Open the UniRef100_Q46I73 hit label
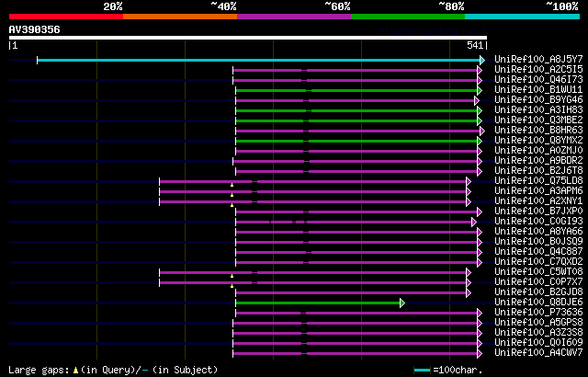 tap(539, 79)
